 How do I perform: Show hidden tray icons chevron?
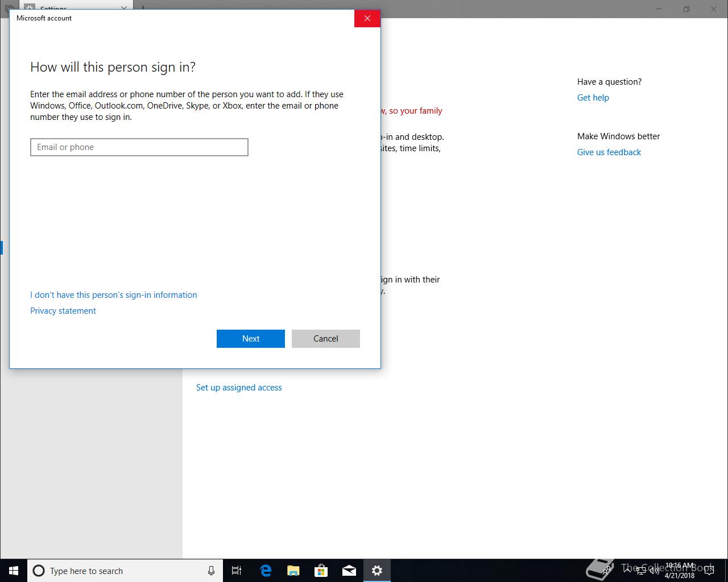627,571
